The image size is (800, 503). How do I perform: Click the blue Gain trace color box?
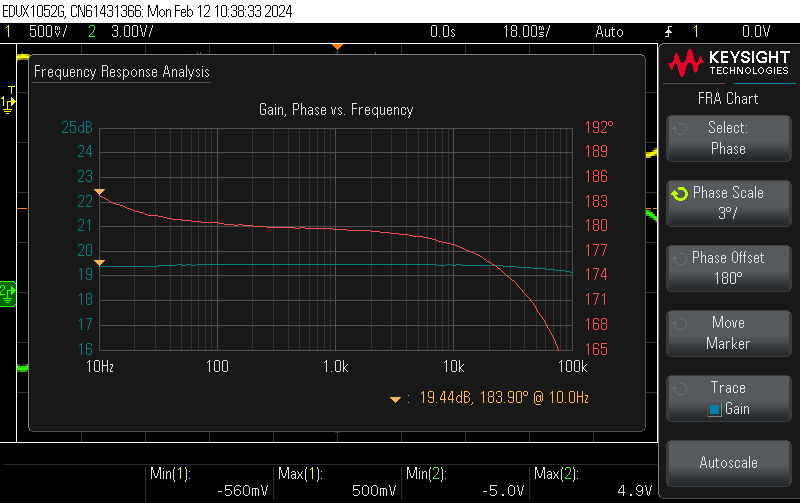(x=714, y=410)
